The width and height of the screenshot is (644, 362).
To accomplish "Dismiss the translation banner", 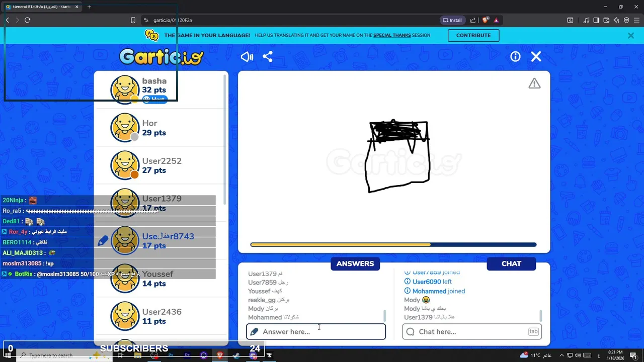I will 630,36.
